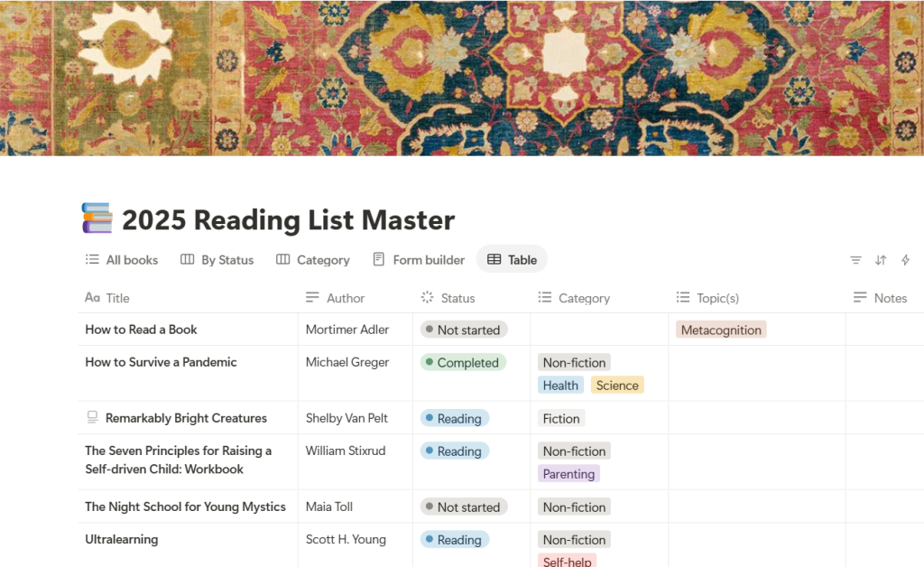Select the Category view tab
The image size is (924, 567).
pyautogui.click(x=313, y=260)
